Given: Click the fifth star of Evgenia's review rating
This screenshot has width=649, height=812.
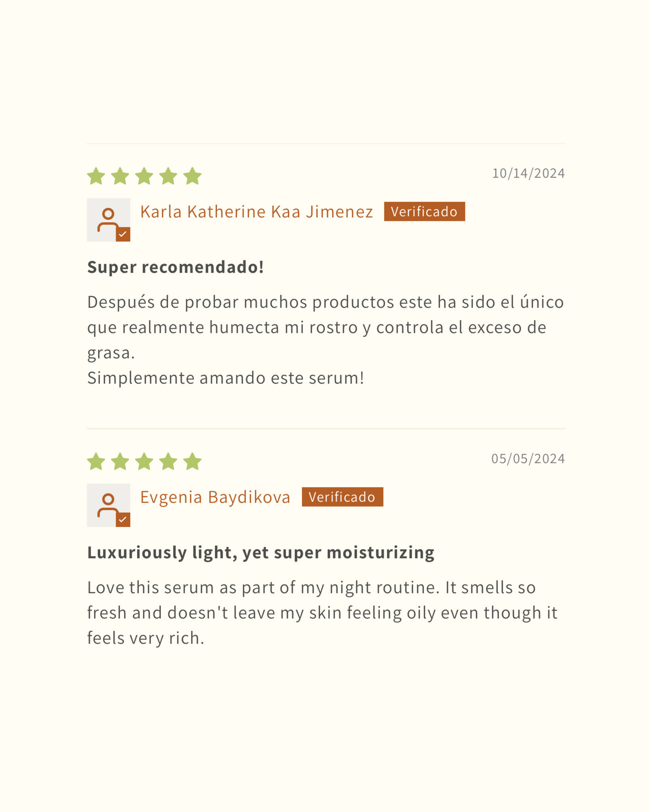Looking at the screenshot, I should click(x=192, y=462).
